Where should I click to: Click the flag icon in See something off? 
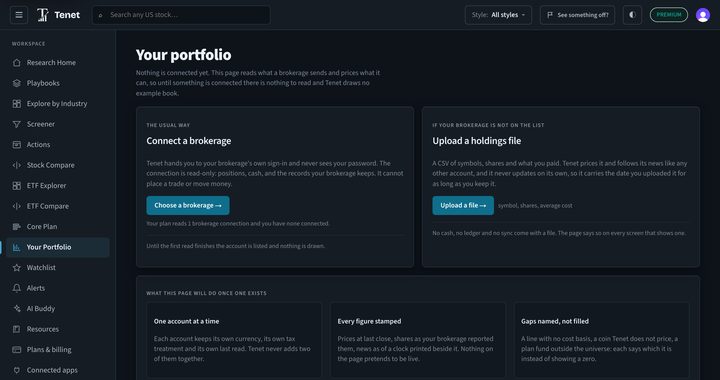click(x=550, y=15)
